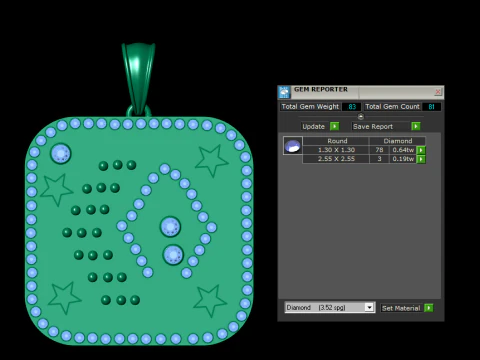
Task: Click green arrow next to Set Material
Action: [x=429, y=308]
